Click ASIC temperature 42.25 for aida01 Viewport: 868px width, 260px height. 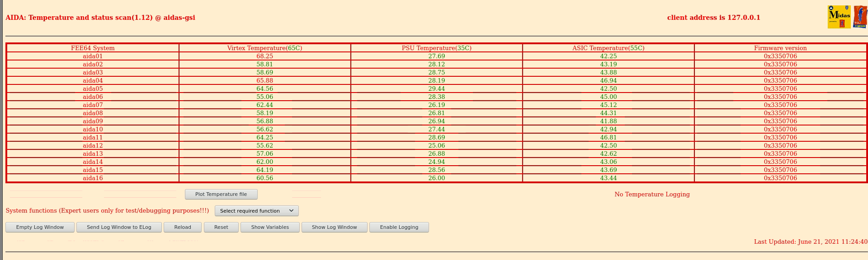609,56
